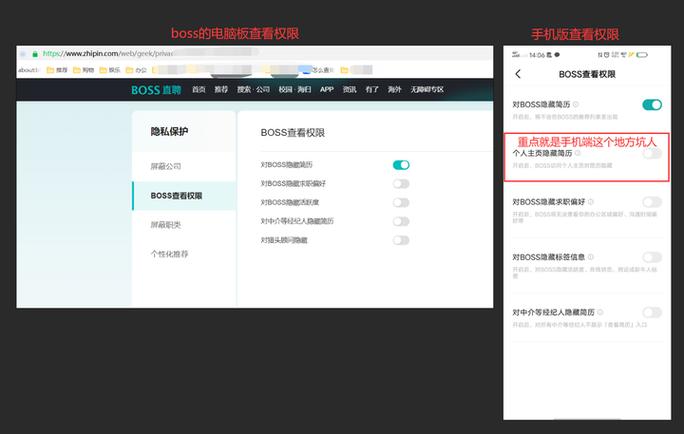The width and height of the screenshot is (684, 434).
Task: Click the mobile 对BOSS隐藏标签信息 label
Action: click(548, 257)
